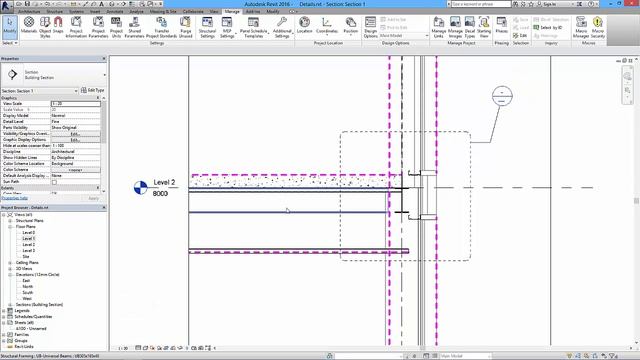Close the Properties palette

point(104,59)
